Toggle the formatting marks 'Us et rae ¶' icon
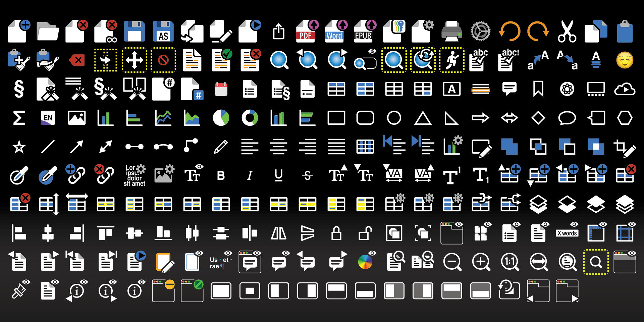Screen dimensions: 644x322 click(x=221, y=261)
